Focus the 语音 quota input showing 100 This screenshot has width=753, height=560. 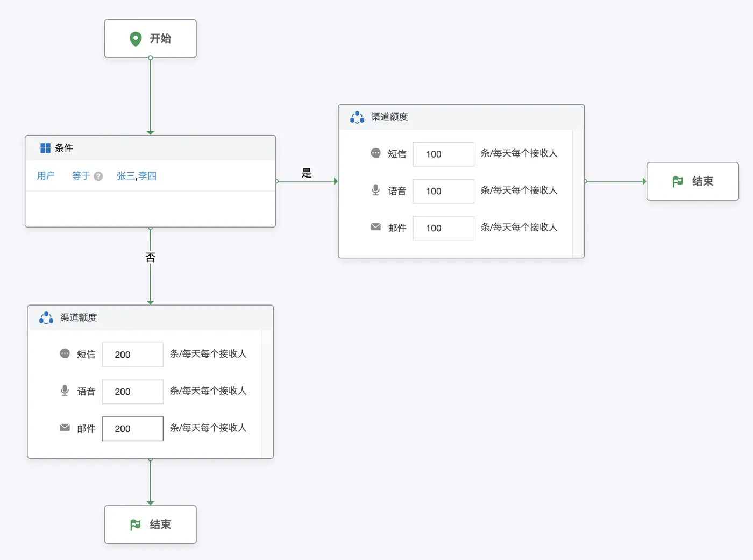pyautogui.click(x=444, y=192)
